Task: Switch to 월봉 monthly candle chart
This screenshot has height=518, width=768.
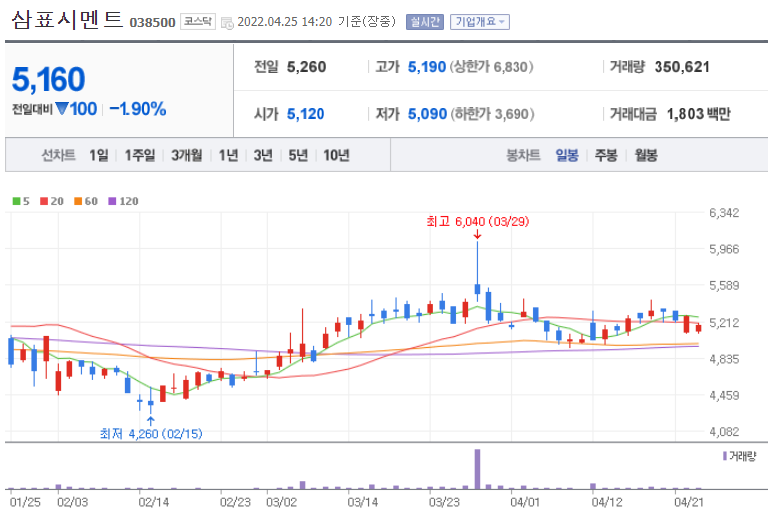Action: [646, 155]
